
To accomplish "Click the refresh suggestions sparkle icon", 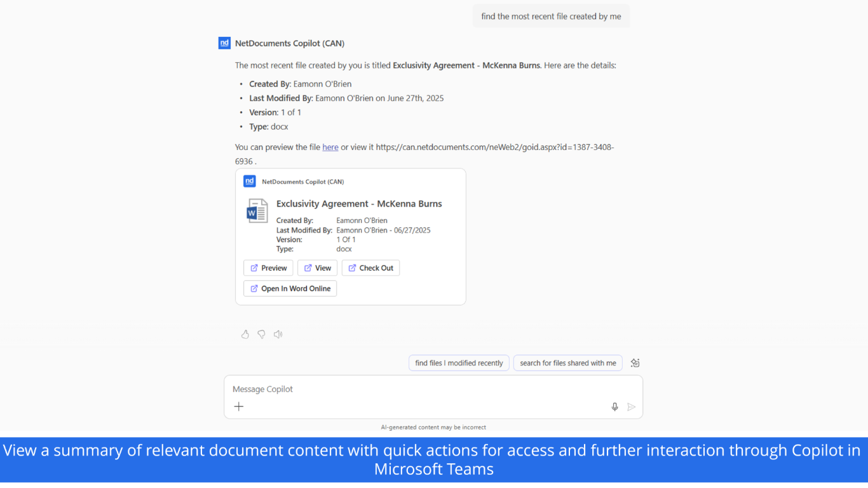I will (635, 363).
